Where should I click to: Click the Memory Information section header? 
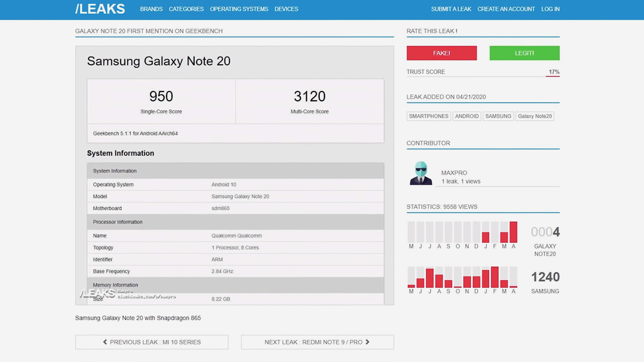click(x=235, y=285)
